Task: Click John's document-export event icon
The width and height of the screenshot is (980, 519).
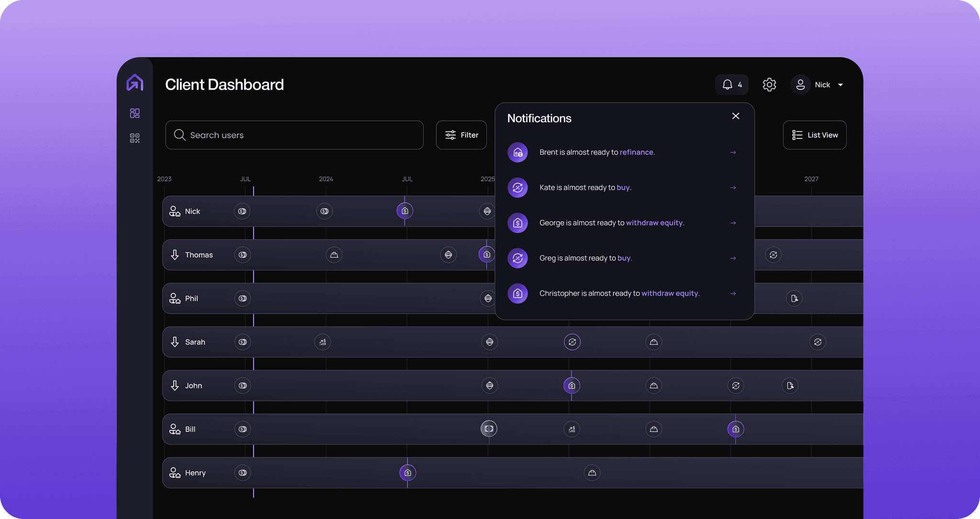Action: 790,386
